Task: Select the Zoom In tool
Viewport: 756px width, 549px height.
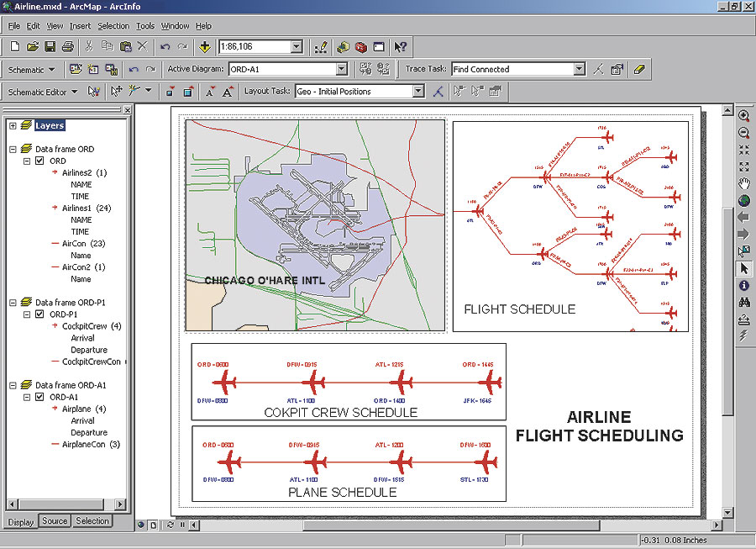Action: (x=743, y=115)
